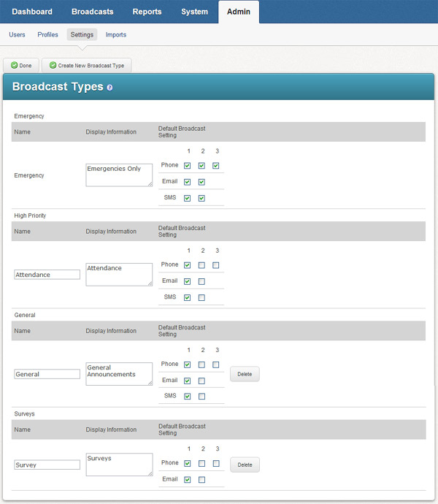The height and width of the screenshot is (504, 438).
Task: Uncheck Emergency Phone 3 checkbox
Action: click(215, 166)
